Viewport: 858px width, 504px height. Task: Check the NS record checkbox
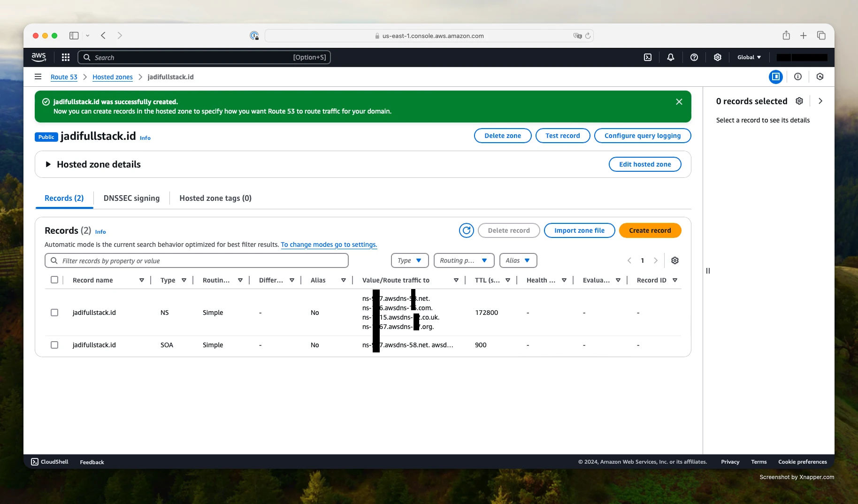(54, 313)
